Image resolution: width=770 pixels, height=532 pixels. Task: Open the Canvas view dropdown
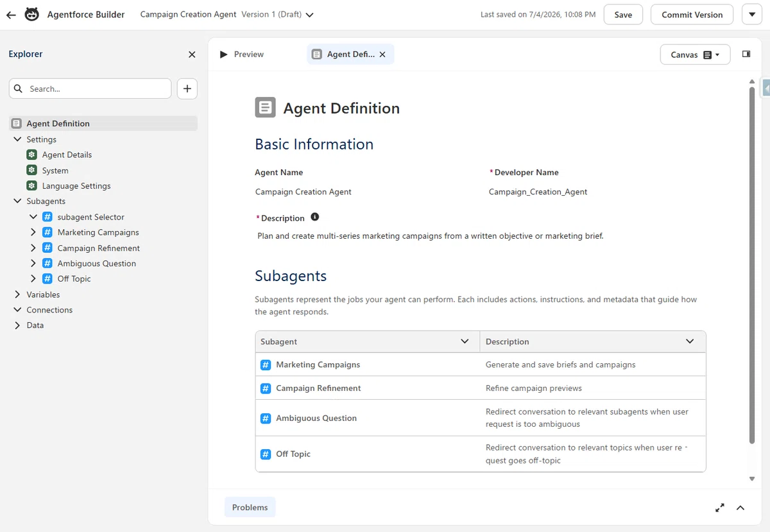(x=695, y=55)
